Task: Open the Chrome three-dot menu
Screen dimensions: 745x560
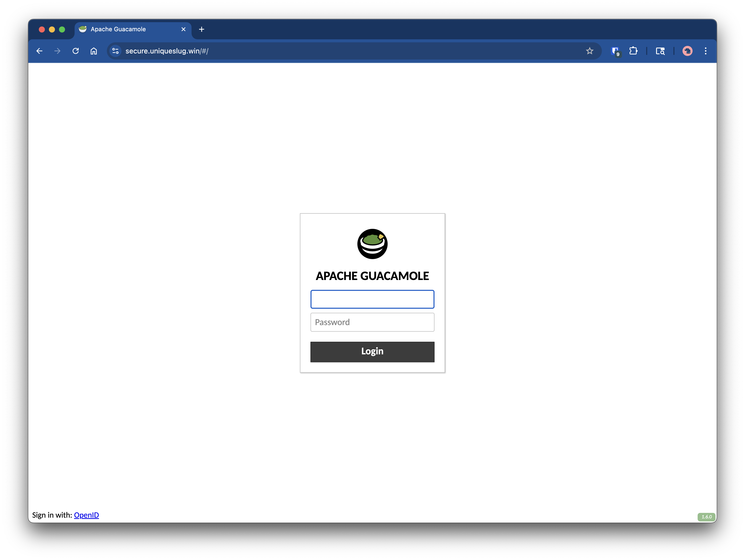Action: coord(706,51)
